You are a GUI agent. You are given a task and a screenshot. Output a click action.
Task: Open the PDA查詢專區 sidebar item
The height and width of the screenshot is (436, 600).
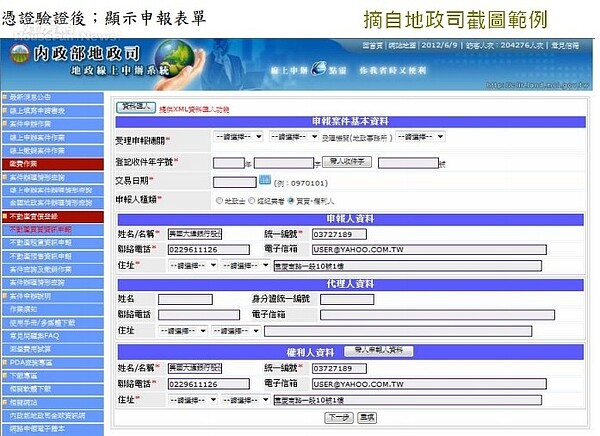(x=52, y=363)
